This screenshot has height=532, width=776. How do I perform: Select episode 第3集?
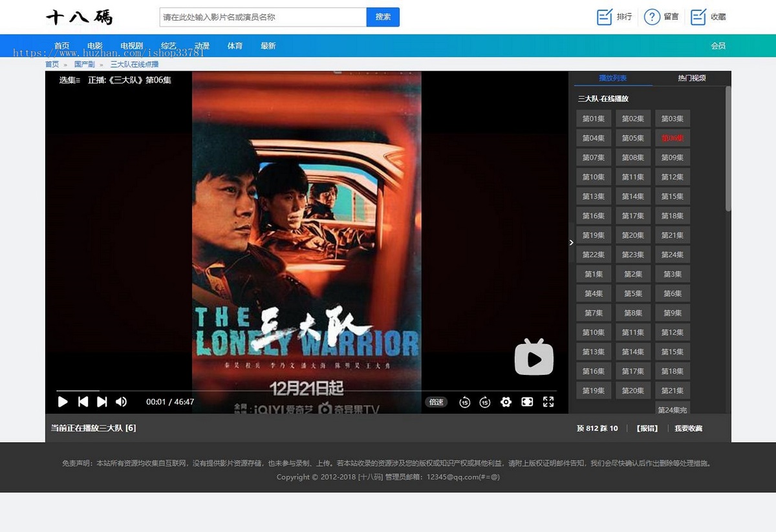[673, 274]
